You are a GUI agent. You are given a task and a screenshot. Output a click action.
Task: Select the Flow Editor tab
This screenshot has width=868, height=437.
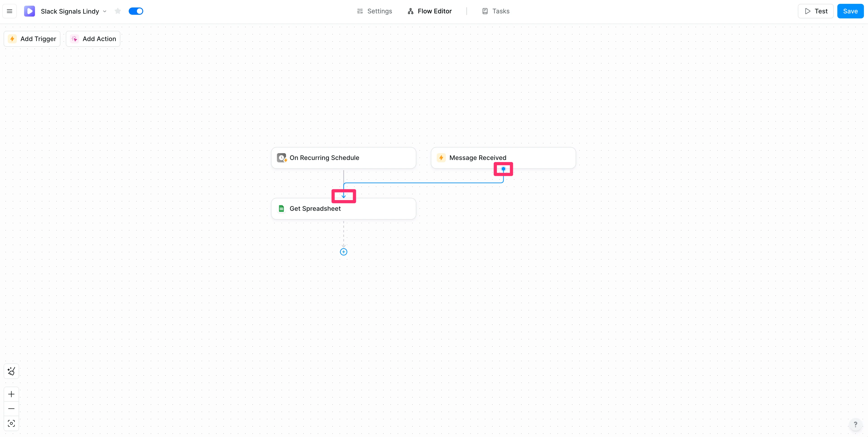click(430, 11)
